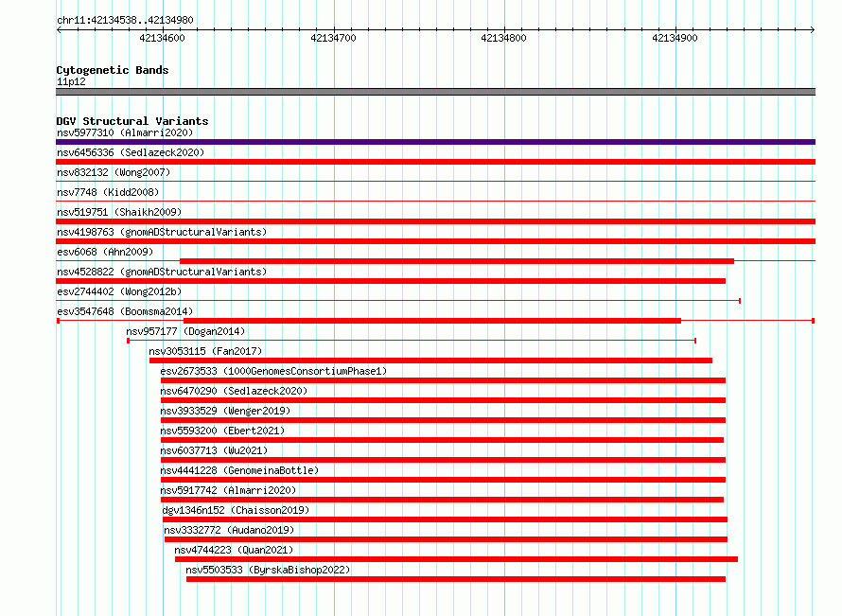The height and width of the screenshot is (616, 842).
Task: Open esv2673533 (1000GenomesConsortiumPhase1) label
Action: coord(273,371)
